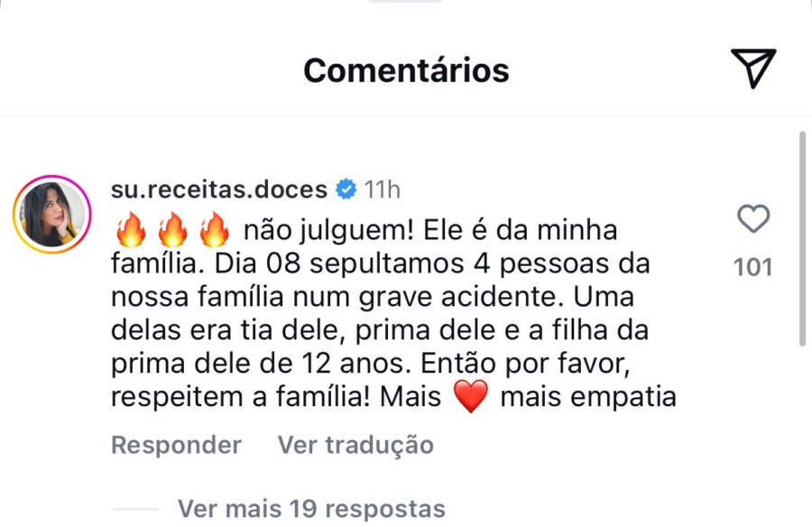Click the blue verified badge
The height and width of the screenshot is (527, 812).
(346, 190)
